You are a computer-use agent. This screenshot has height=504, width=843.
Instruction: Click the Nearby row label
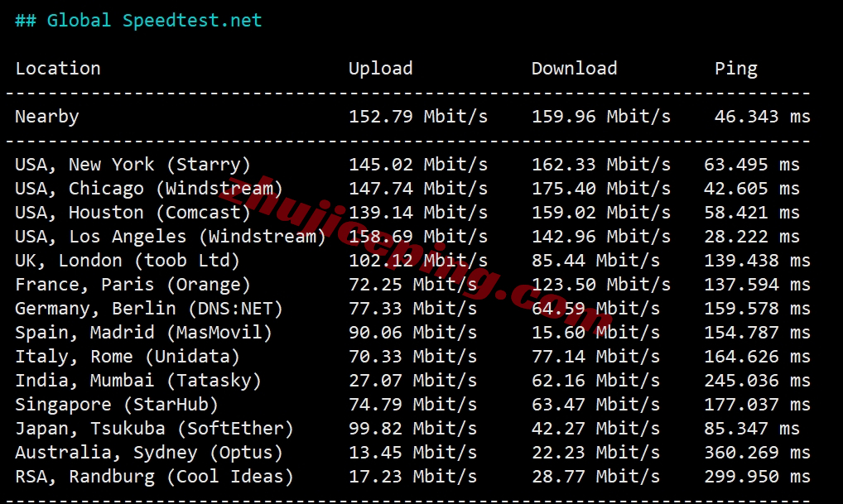point(47,117)
